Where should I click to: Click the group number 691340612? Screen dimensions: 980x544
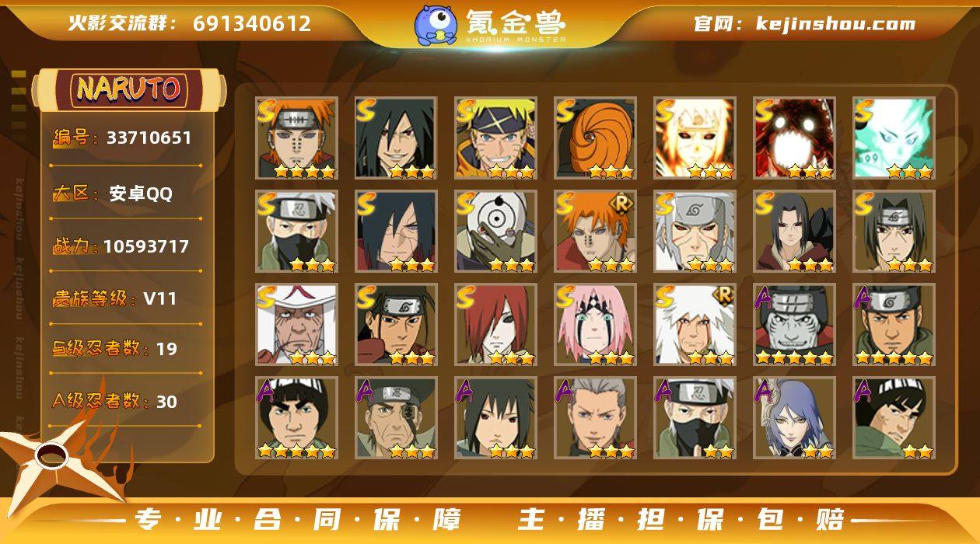click(252, 23)
